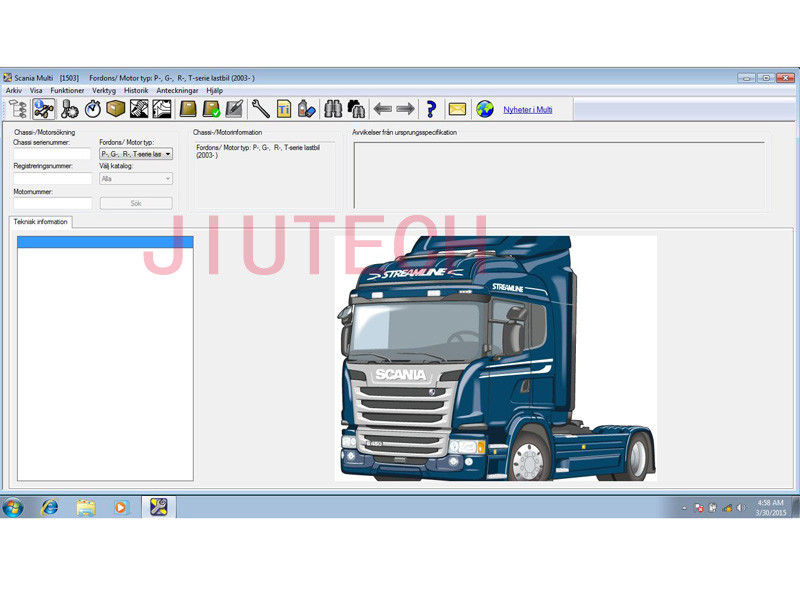
Task: Click the Motornummer input field
Action: tap(52, 203)
